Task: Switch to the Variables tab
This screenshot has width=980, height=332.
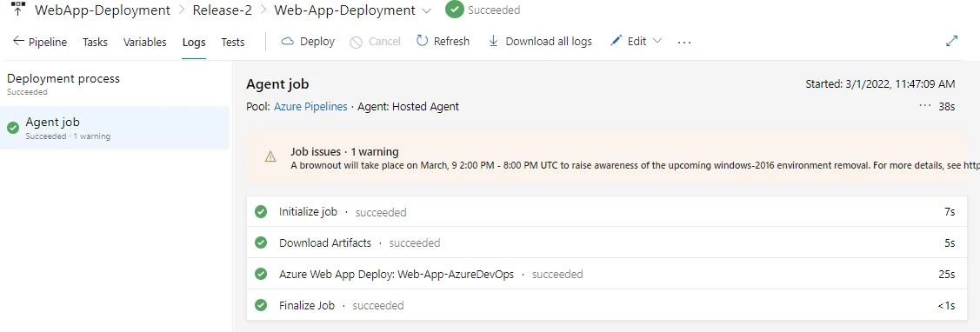Action: tap(145, 42)
